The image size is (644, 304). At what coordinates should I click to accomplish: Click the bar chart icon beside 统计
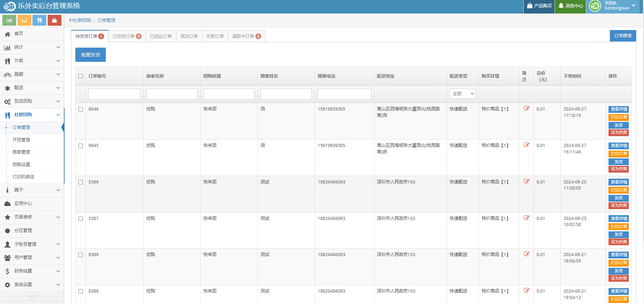(7, 47)
